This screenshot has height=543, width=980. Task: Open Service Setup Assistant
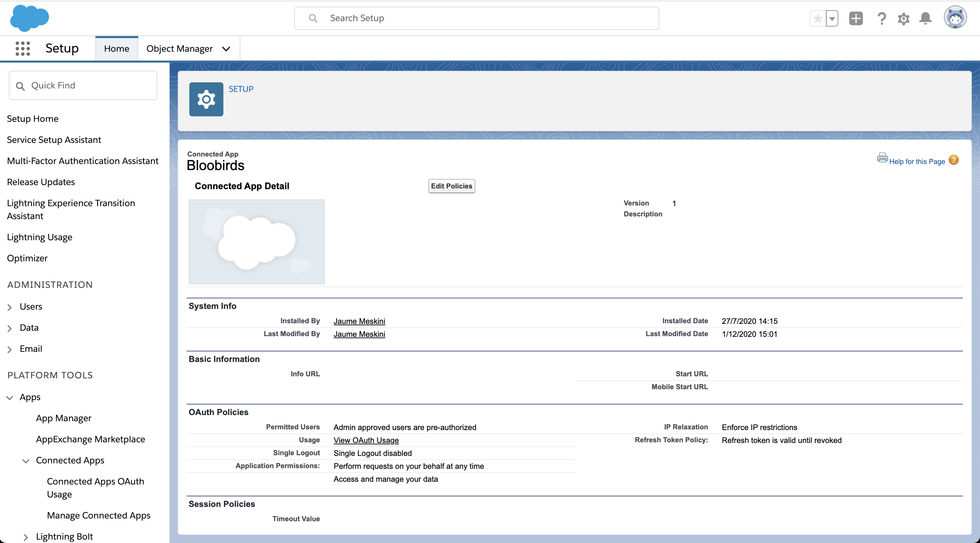point(54,140)
